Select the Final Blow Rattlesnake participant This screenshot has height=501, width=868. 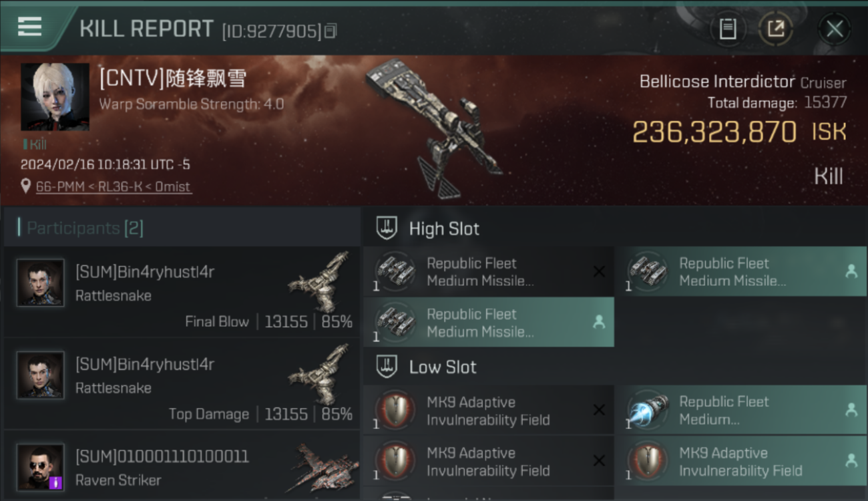click(182, 291)
